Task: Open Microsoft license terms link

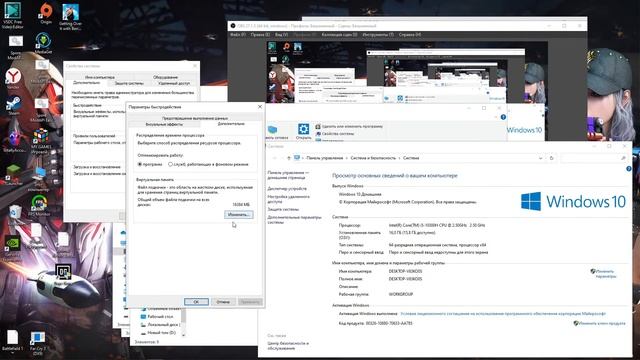Action: pos(503,313)
